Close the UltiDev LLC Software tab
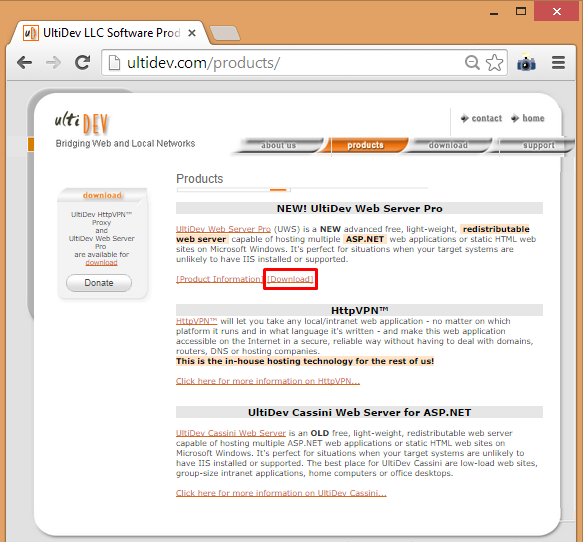 pos(192,33)
